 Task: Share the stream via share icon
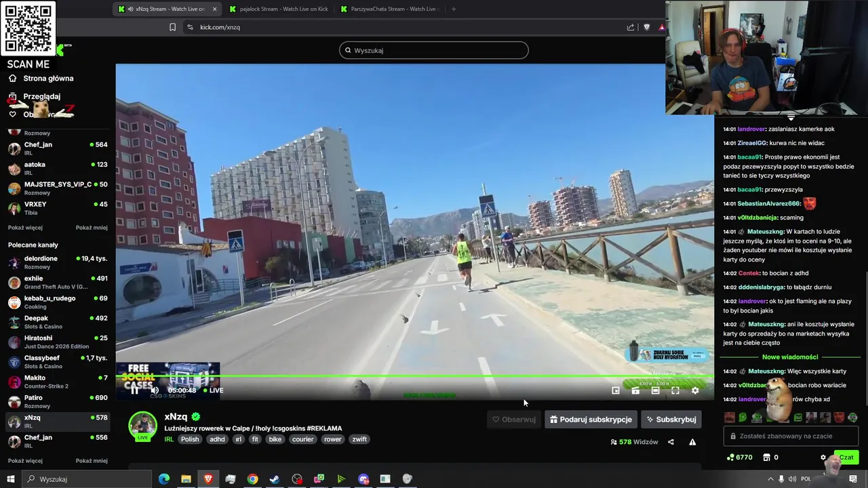[671, 442]
